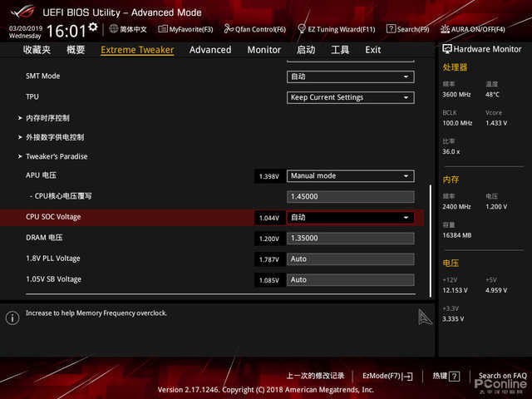This screenshot has height=399, width=532.
Task: Open the APU 电压 Manual mode dropdown
Action: tap(351, 175)
